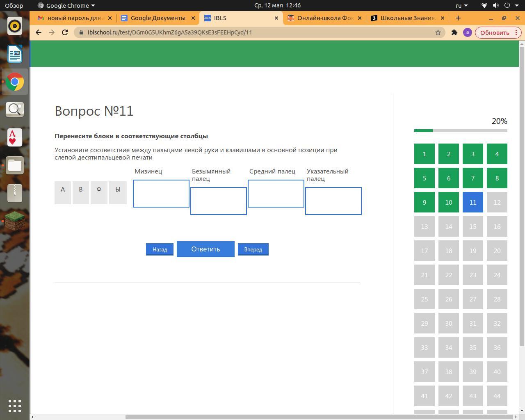
Task: Go to question 20
Action: (497, 251)
